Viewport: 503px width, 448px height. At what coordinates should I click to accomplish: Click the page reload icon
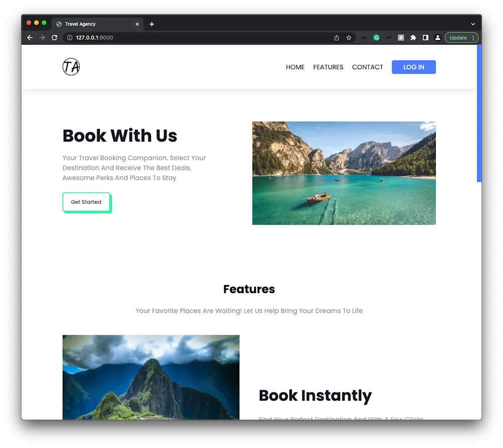coord(55,37)
